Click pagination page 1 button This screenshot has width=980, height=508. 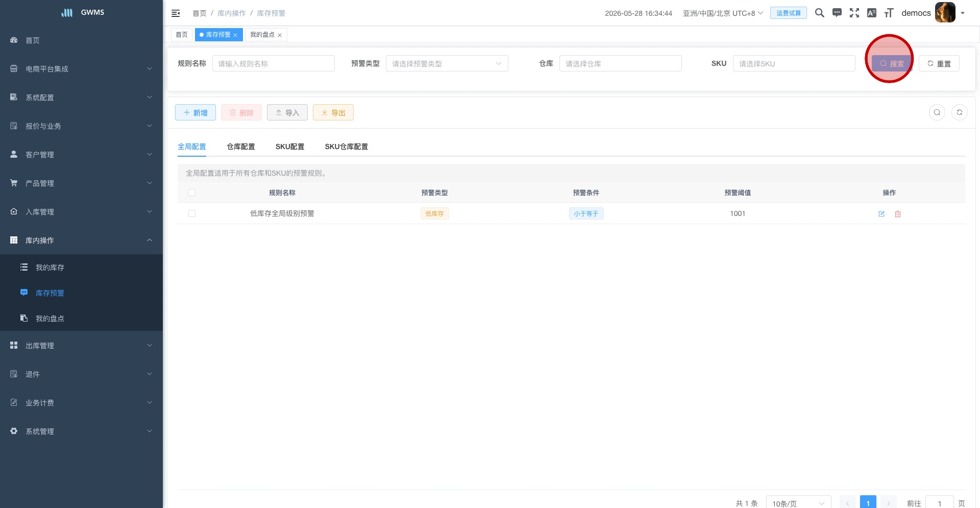point(868,503)
